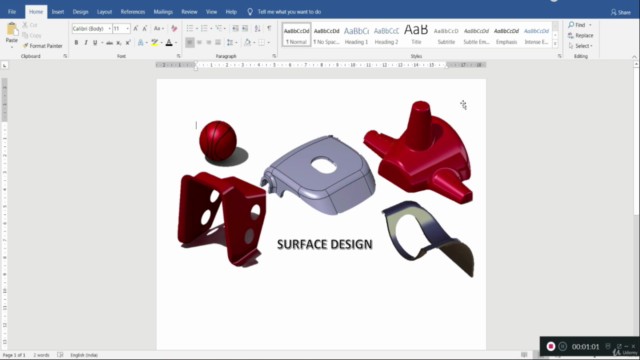Open the Clipboard pane launcher
The image size is (640, 360).
[x=65, y=56]
